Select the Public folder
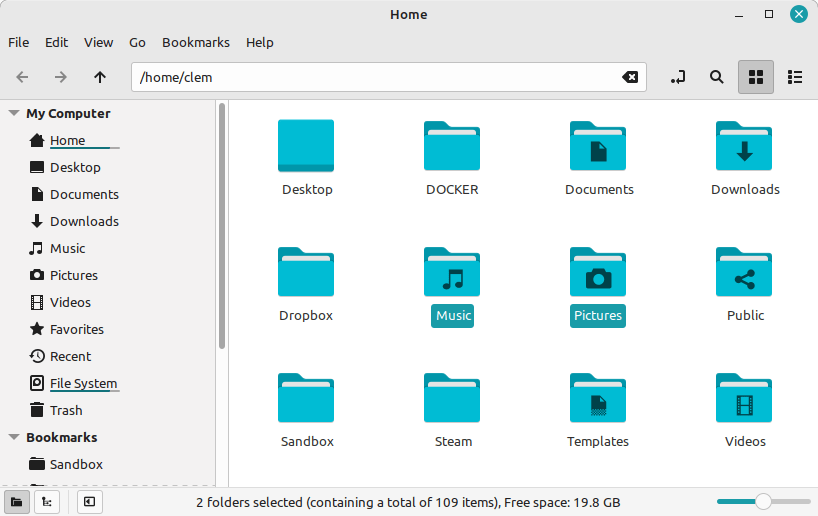Image resolution: width=818 pixels, height=516 pixels. (744, 272)
